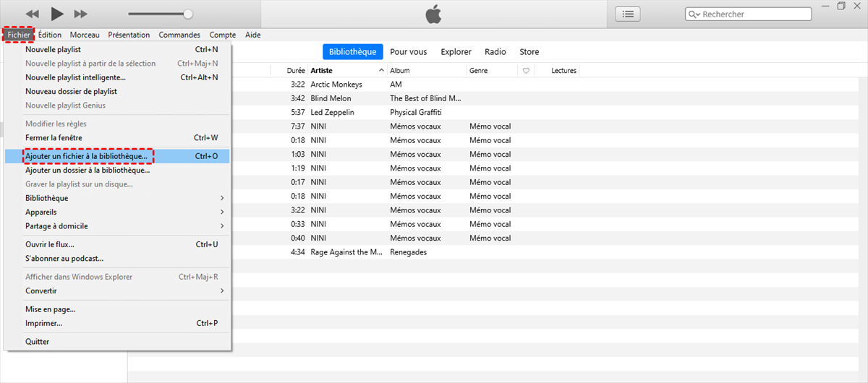This screenshot has width=868, height=383.
Task: Click Quitter in the Fichier menu
Action: (38, 341)
